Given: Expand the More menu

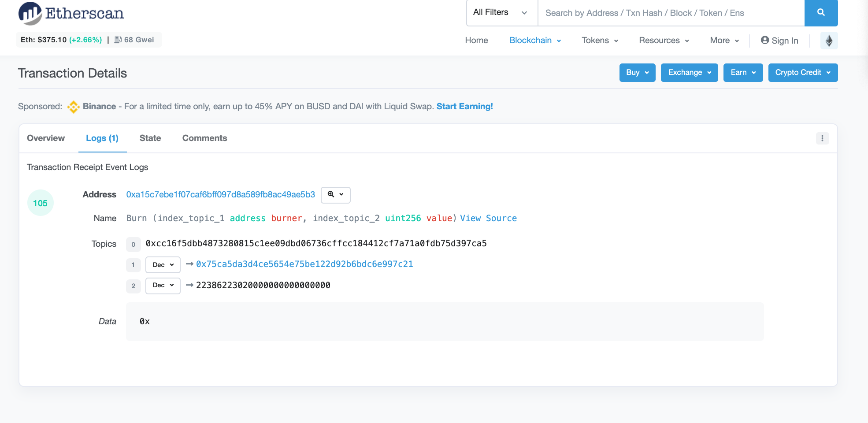Looking at the screenshot, I should [x=724, y=41].
